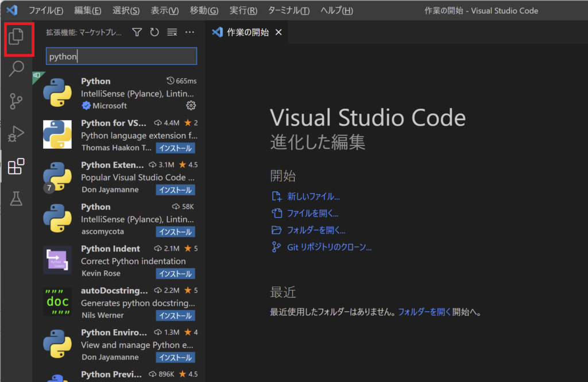Select the Python Extension Pack list item
This screenshot has width=588, height=382.
119,177
